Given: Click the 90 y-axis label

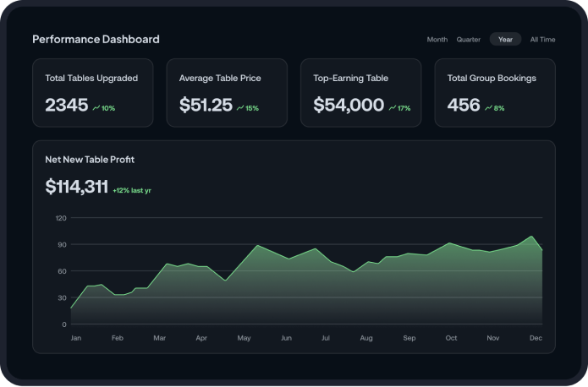Looking at the screenshot, I should click(62, 245).
